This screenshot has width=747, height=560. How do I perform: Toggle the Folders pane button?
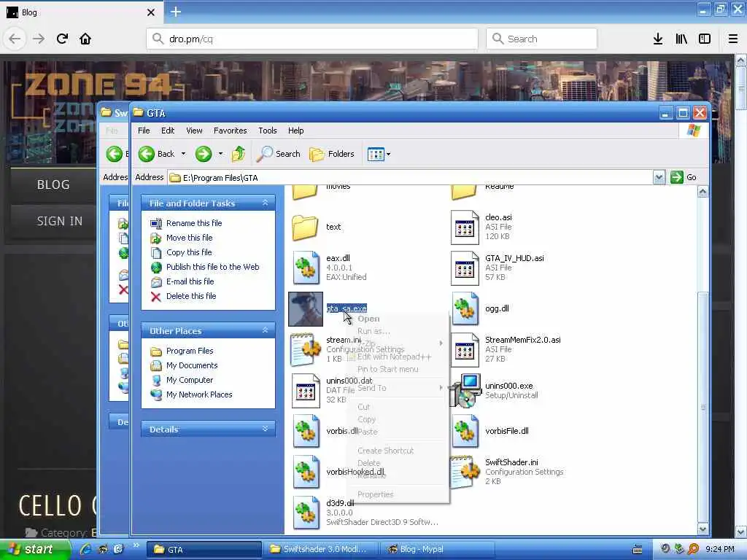(332, 154)
